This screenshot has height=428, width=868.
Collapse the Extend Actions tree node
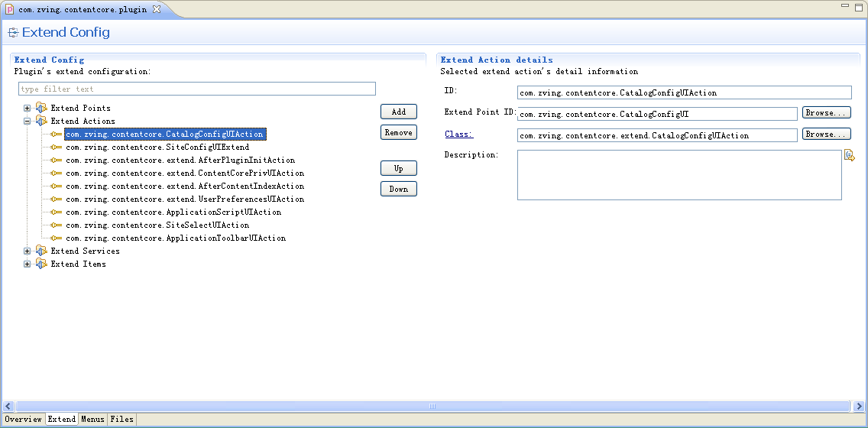click(28, 121)
